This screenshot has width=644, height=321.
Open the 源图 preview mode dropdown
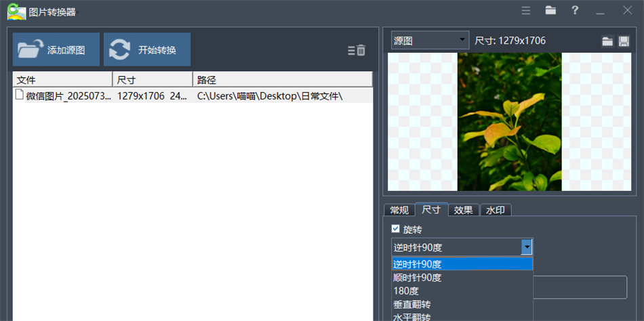[x=430, y=41]
